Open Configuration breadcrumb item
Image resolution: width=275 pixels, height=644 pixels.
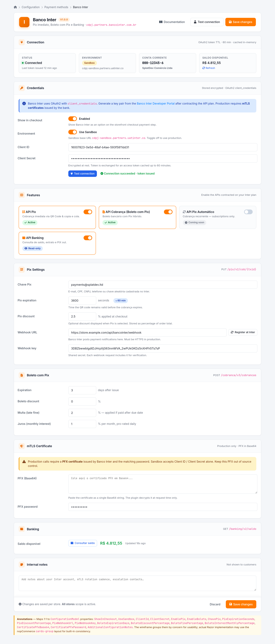coord(31,7)
